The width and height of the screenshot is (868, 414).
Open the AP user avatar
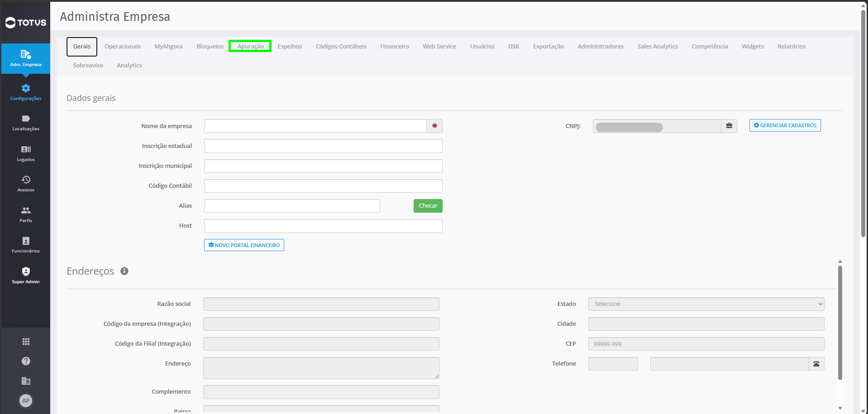click(x=26, y=400)
